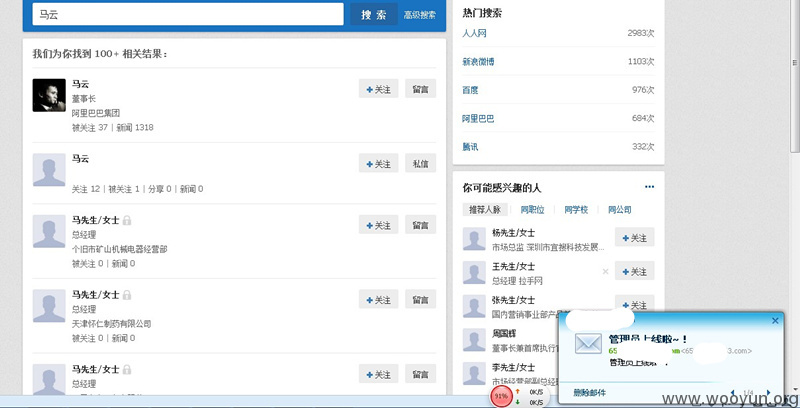
Task: Send 私信 to the second 马云
Action: (420, 164)
